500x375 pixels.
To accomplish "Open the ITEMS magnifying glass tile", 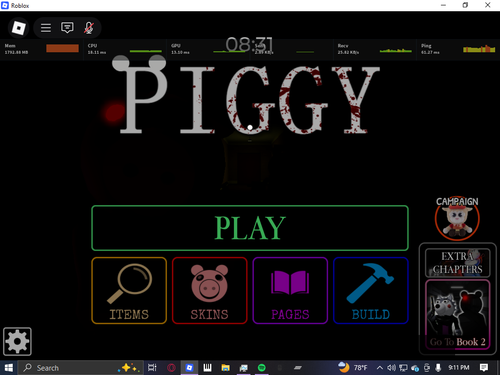I will point(129,290).
